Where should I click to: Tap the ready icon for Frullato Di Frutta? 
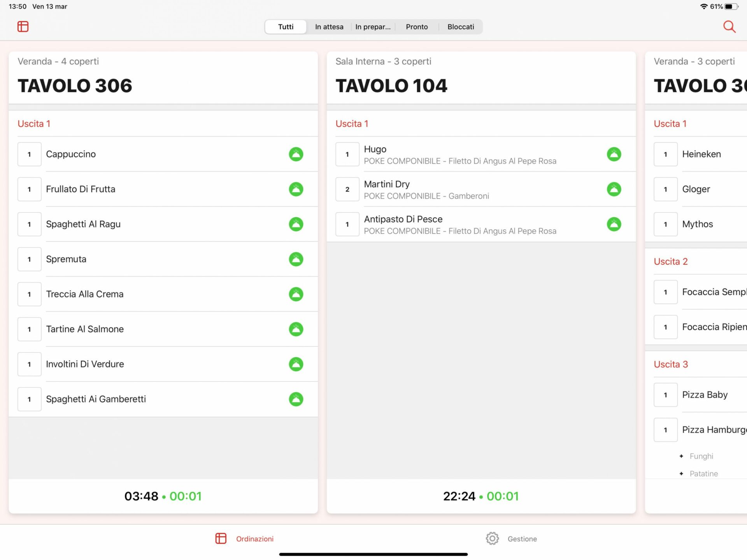click(296, 189)
